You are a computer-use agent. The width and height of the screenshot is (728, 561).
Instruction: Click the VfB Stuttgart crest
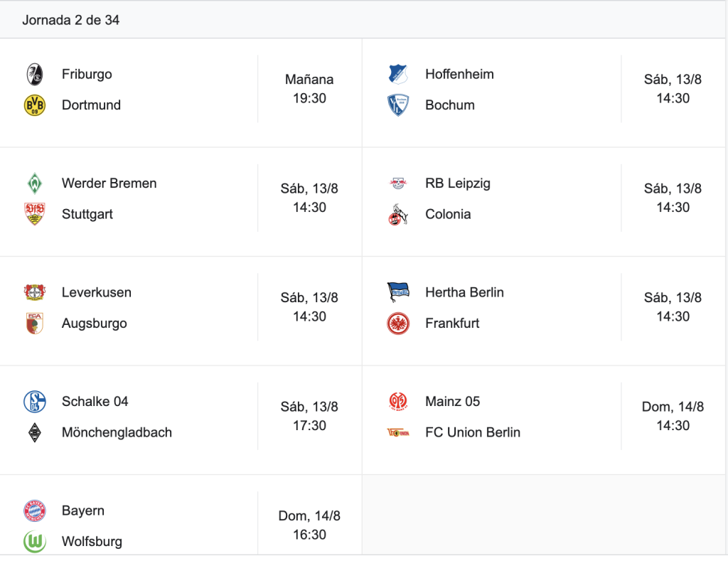tap(35, 214)
